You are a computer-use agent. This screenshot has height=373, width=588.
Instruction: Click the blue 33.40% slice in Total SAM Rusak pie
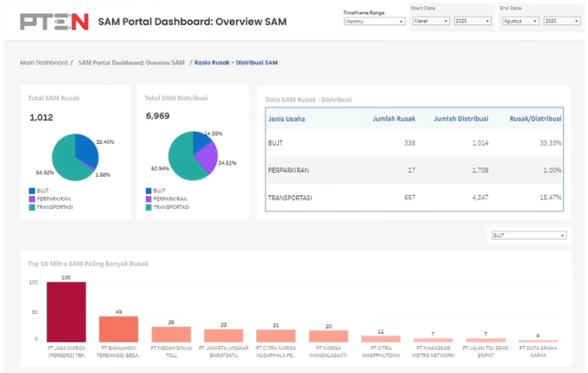pyautogui.click(x=87, y=150)
